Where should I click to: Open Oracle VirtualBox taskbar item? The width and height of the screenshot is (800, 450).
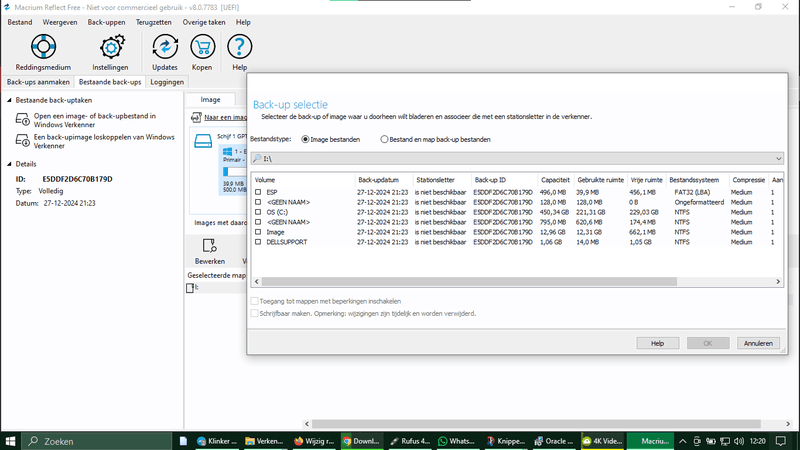(x=554, y=441)
